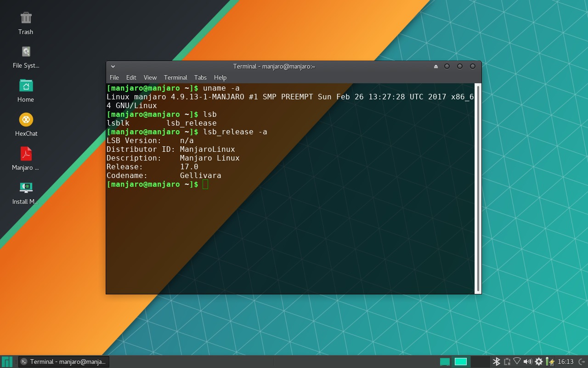Minimize the terminal window
The width and height of the screenshot is (588, 368).
[x=447, y=66]
